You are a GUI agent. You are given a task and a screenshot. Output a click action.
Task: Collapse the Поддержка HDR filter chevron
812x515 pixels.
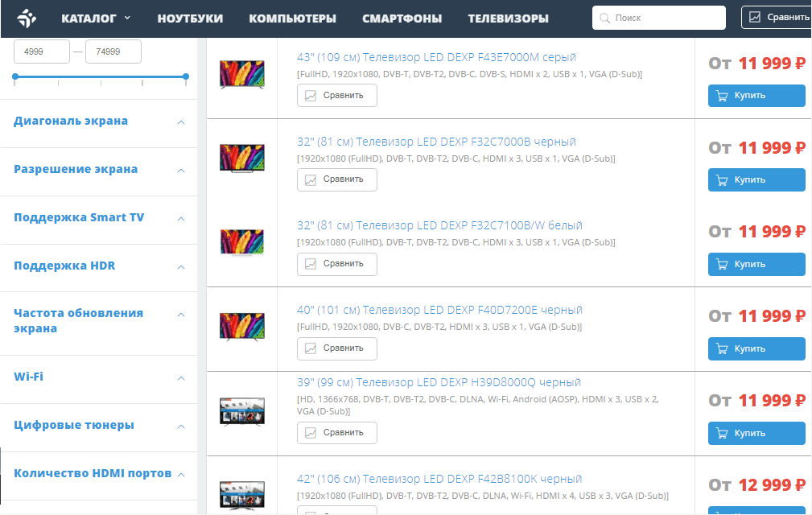[x=181, y=267]
